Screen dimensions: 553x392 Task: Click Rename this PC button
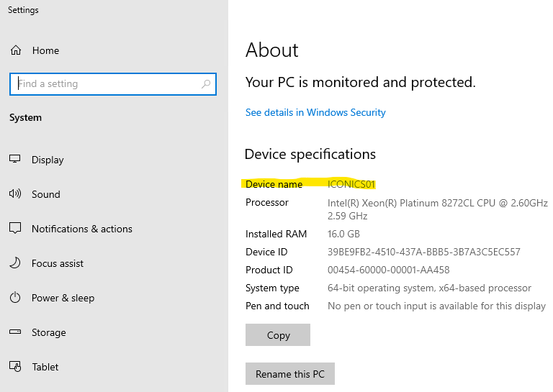290,374
